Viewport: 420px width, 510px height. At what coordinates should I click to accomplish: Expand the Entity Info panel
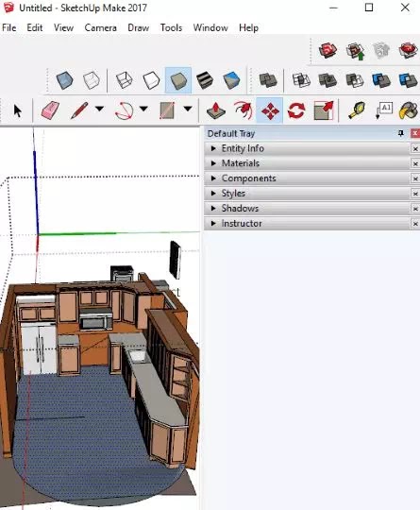pos(307,148)
